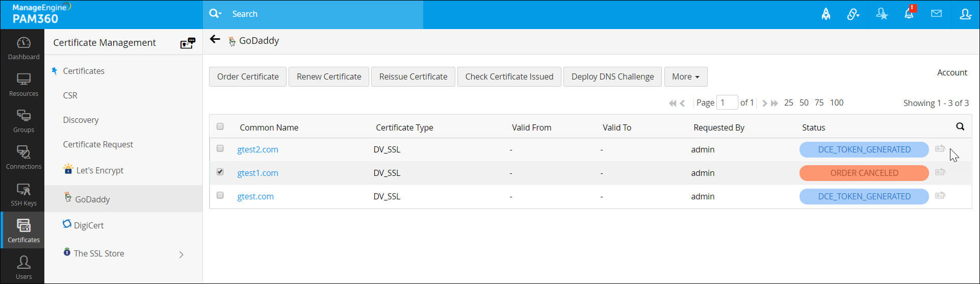
Task: Uncheck the gtest1.com row checkbox
Action: [220, 172]
